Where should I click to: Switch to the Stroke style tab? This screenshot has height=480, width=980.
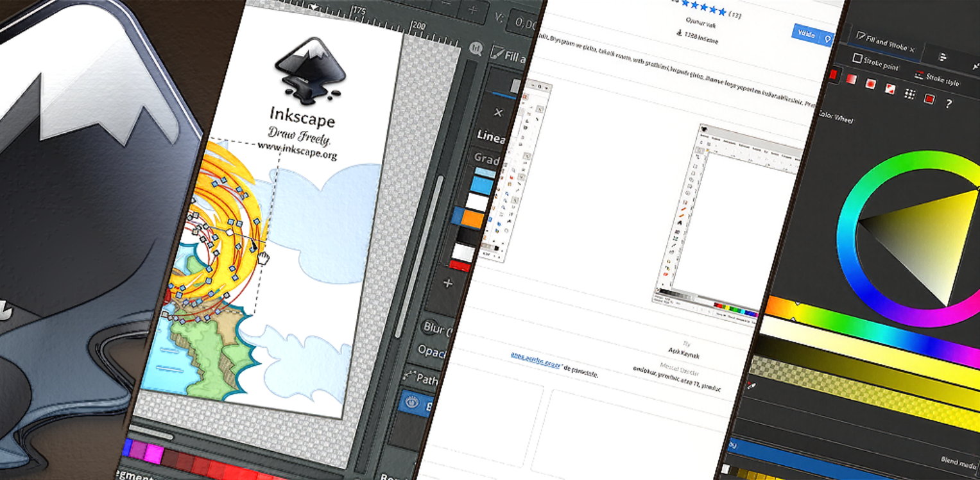[x=938, y=80]
